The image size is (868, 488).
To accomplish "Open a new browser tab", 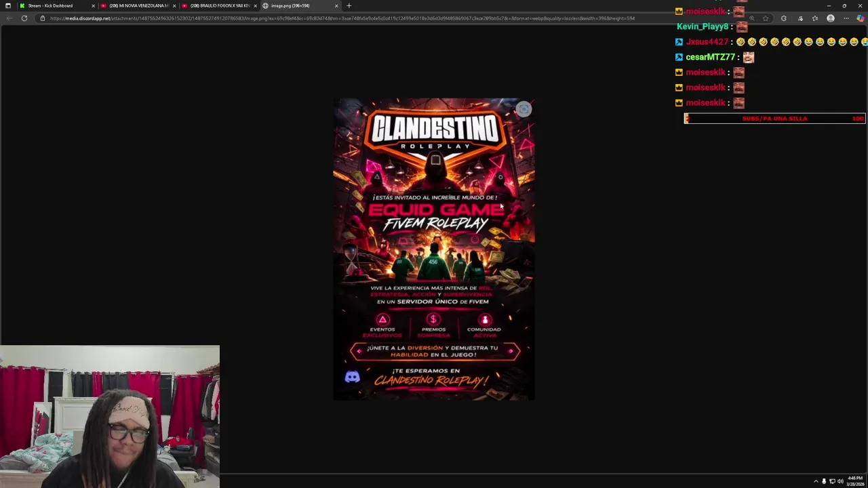I will 349,5.
